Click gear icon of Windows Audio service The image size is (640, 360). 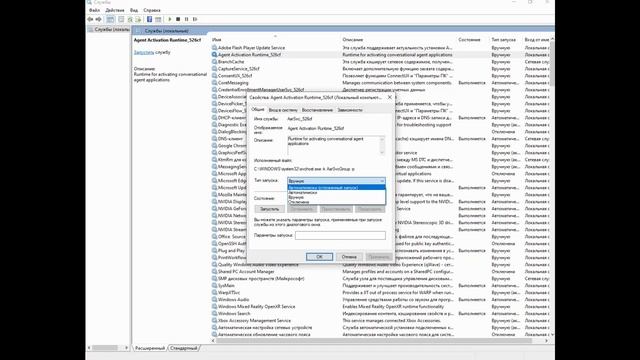pos(214,299)
